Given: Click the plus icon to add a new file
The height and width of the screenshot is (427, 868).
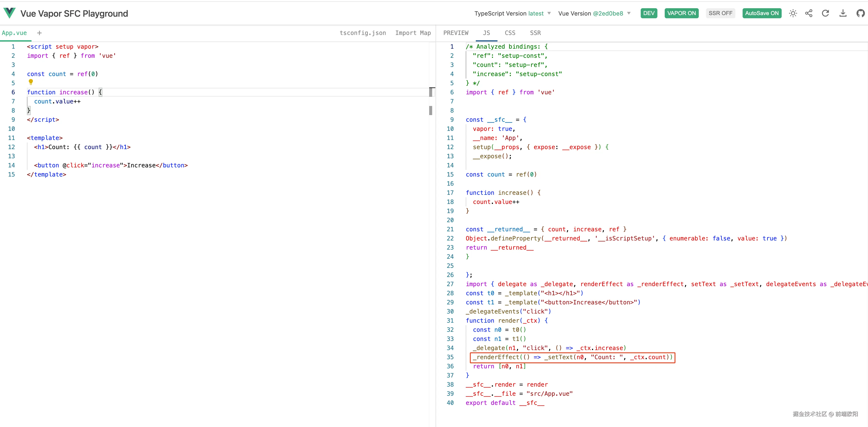Looking at the screenshot, I should point(40,33).
